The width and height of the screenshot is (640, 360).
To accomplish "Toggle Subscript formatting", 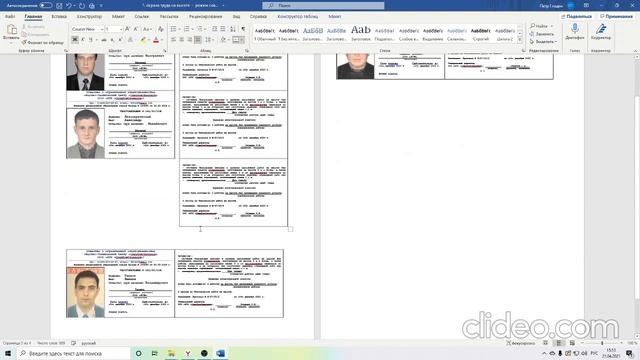I will click(112, 40).
